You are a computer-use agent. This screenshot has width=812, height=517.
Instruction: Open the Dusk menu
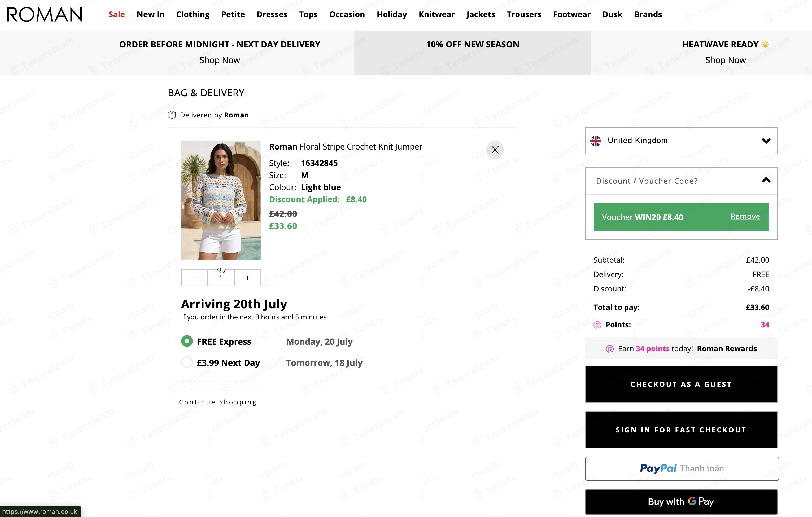(x=612, y=15)
